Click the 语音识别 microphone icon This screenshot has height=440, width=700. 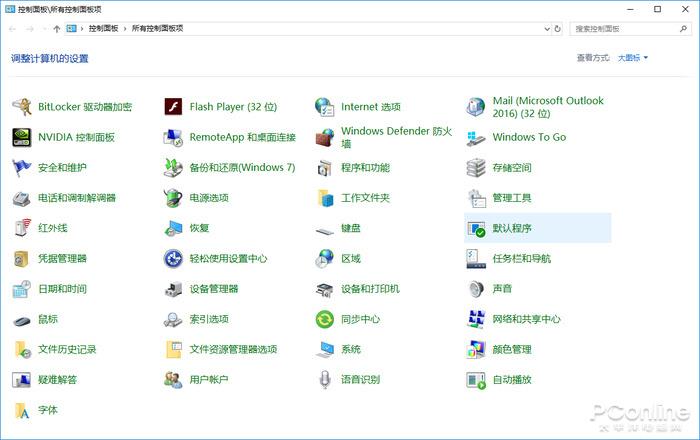pos(325,380)
